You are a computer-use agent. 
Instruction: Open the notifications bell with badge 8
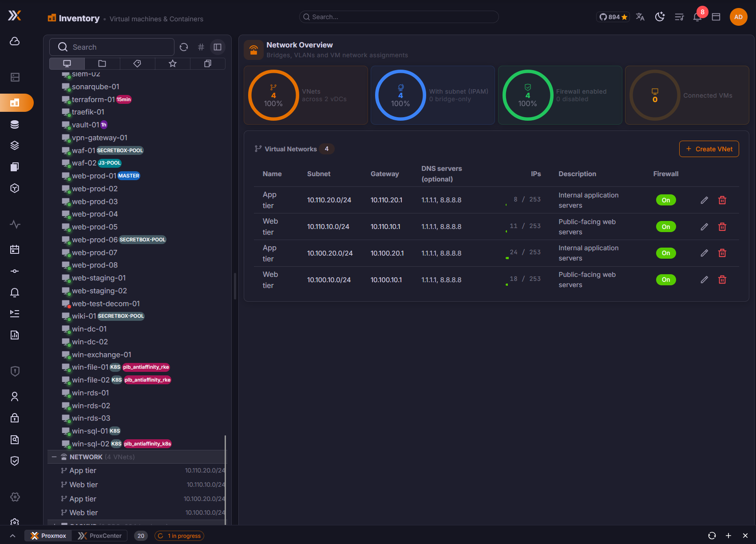point(698,16)
